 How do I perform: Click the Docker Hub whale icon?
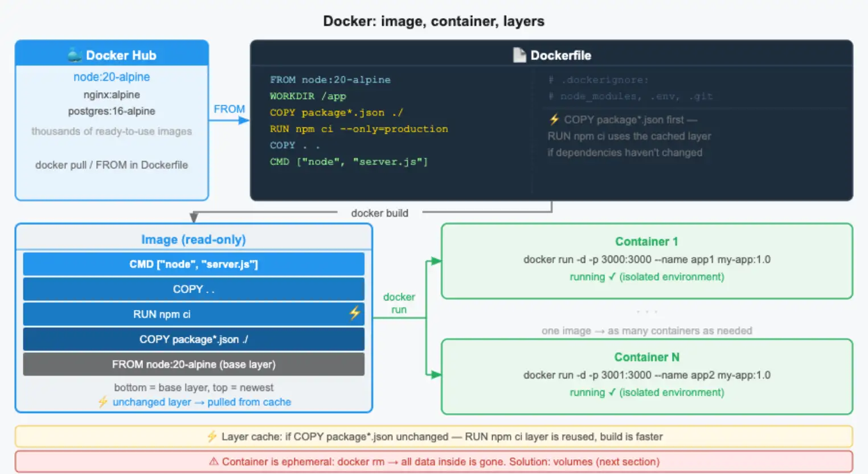coord(75,55)
